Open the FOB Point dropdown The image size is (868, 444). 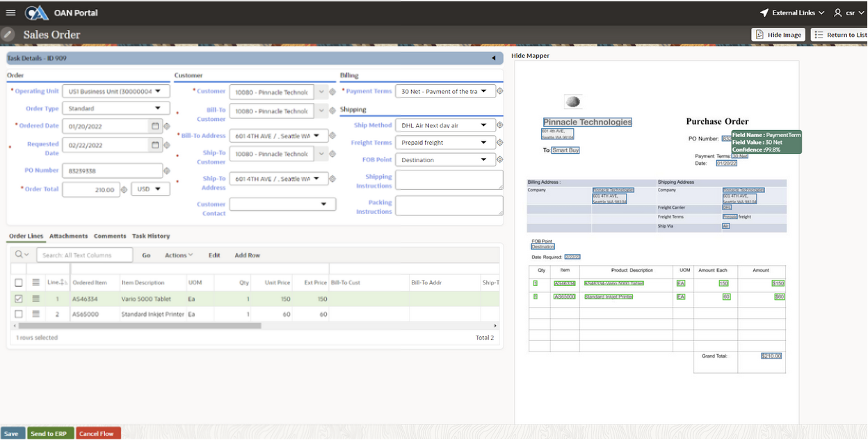(445, 159)
